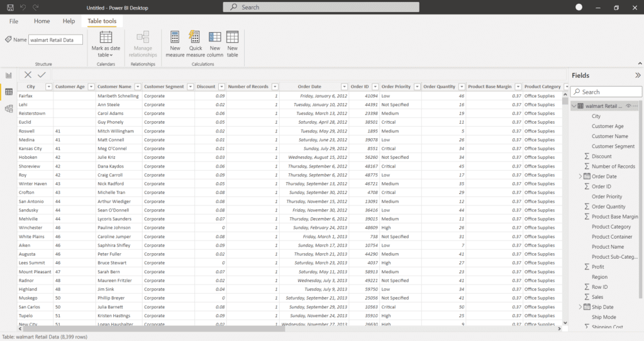Image resolution: width=644 pixels, height=341 pixels.
Task: Expand Order Date field hierarchy
Action: pos(580,176)
